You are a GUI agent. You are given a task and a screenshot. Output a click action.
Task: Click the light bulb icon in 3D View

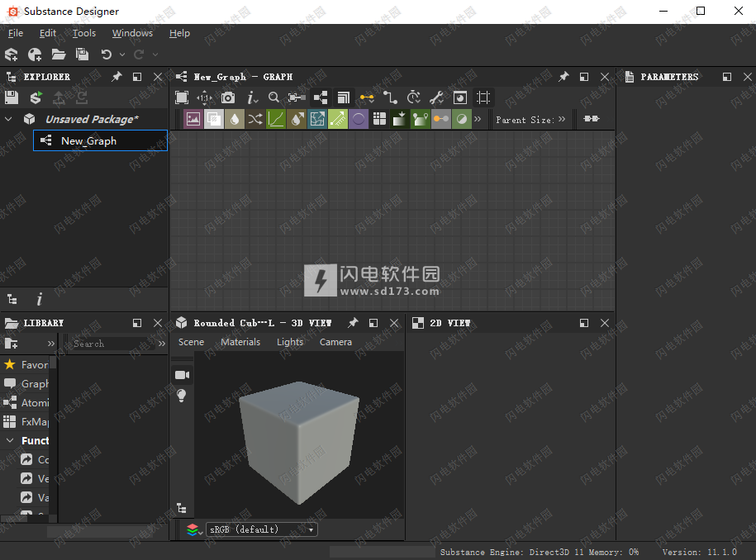tap(181, 396)
